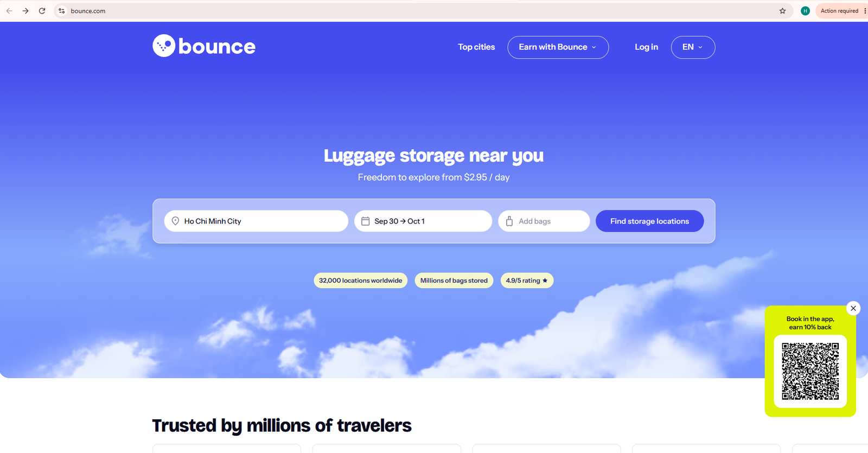Open the site information icon beside the URL
This screenshot has width=868, height=453.
click(62, 11)
